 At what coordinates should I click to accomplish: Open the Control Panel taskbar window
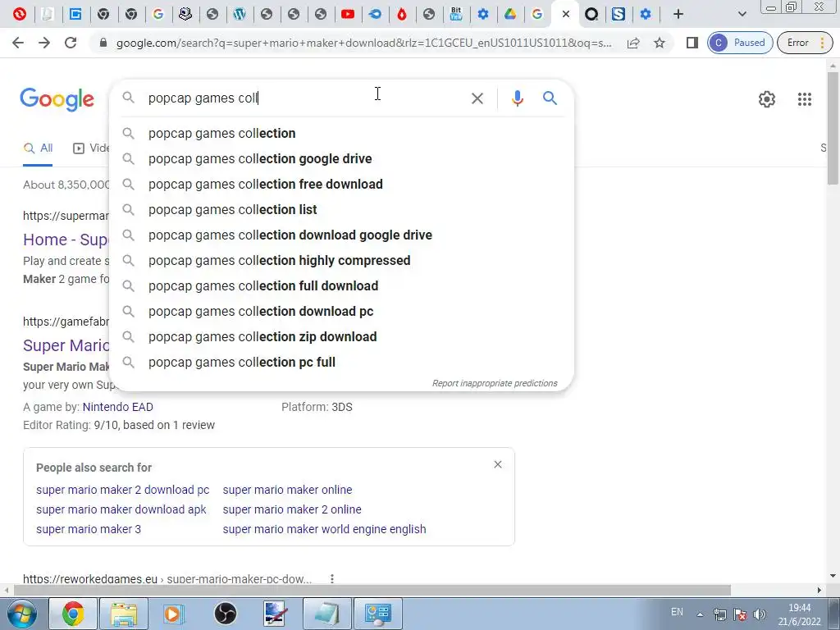point(378,614)
